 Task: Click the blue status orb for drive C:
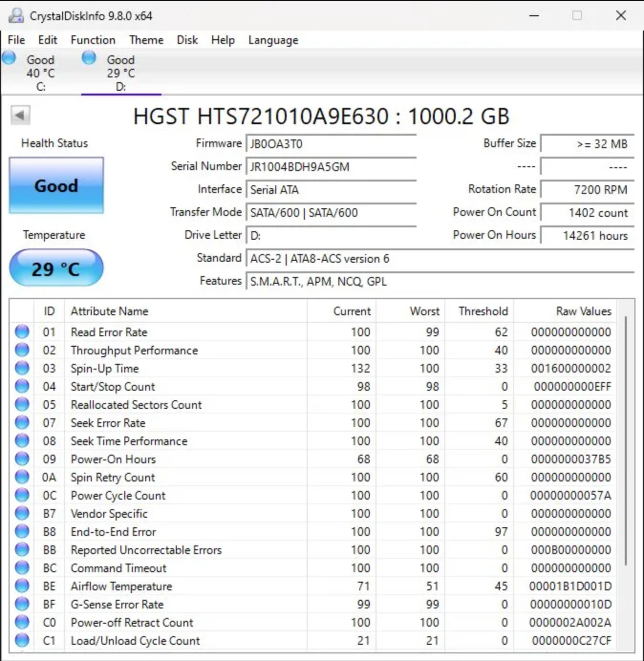pyautogui.click(x=9, y=58)
